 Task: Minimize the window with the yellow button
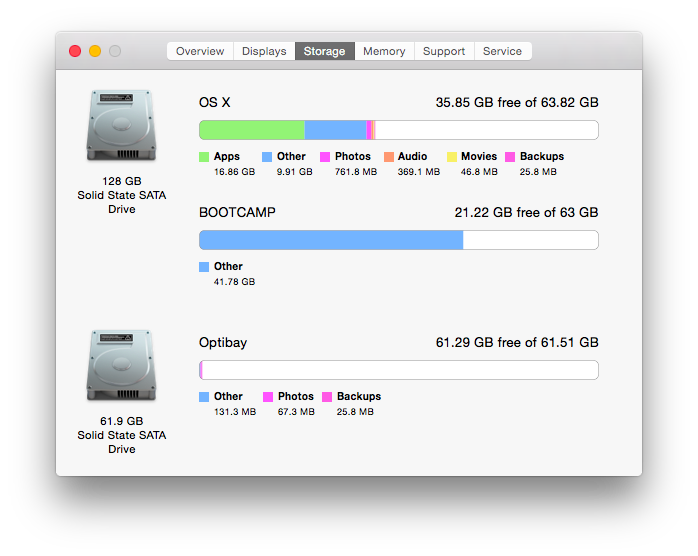(95, 51)
